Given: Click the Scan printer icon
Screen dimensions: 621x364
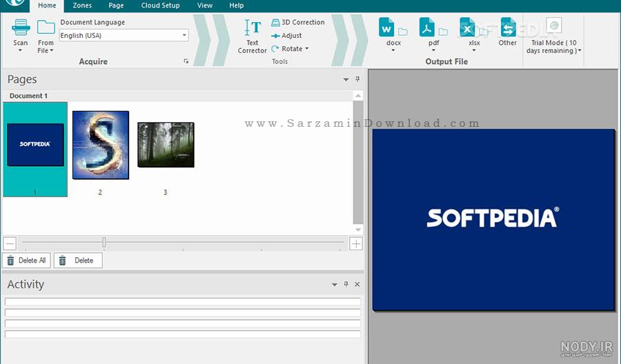Looking at the screenshot, I should (x=21, y=28).
